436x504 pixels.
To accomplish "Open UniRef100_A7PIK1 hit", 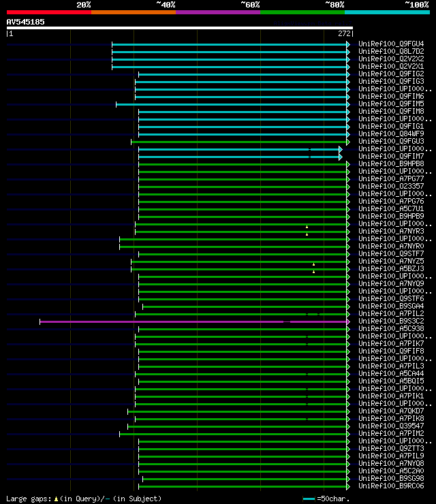I will tap(391, 396).
